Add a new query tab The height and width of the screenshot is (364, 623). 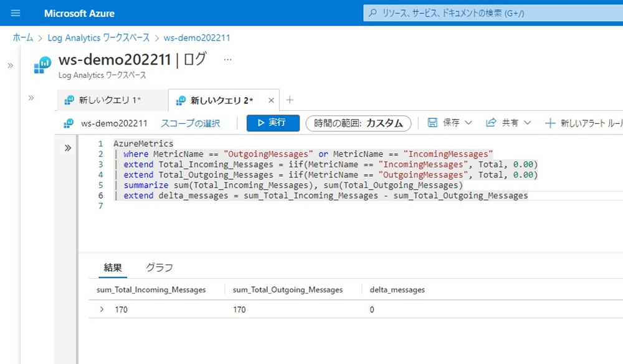click(x=290, y=100)
